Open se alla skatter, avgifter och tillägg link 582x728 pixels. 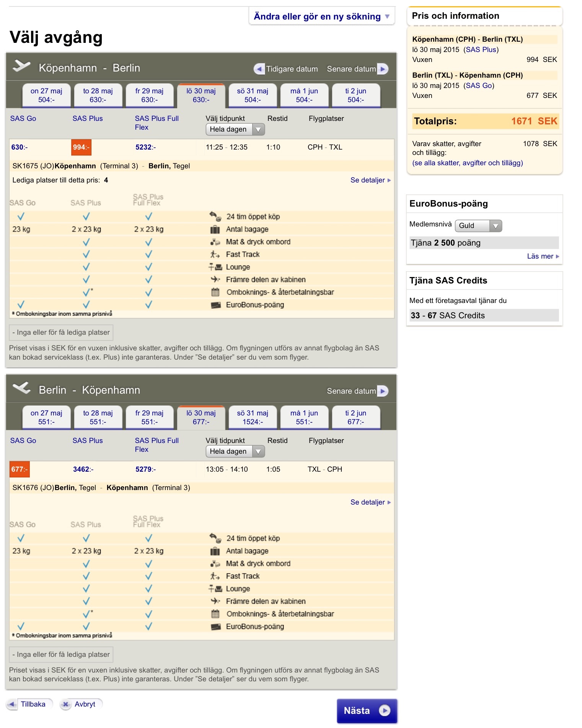467,163
